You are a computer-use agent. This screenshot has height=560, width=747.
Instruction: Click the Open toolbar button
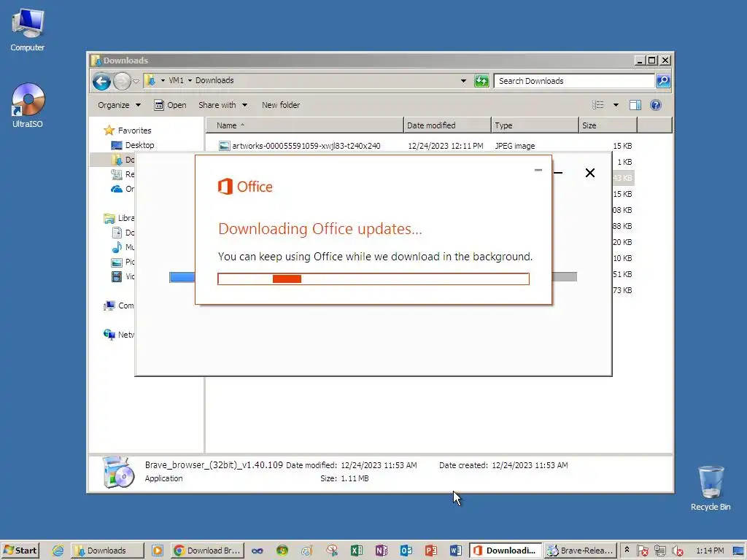(x=170, y=105)
